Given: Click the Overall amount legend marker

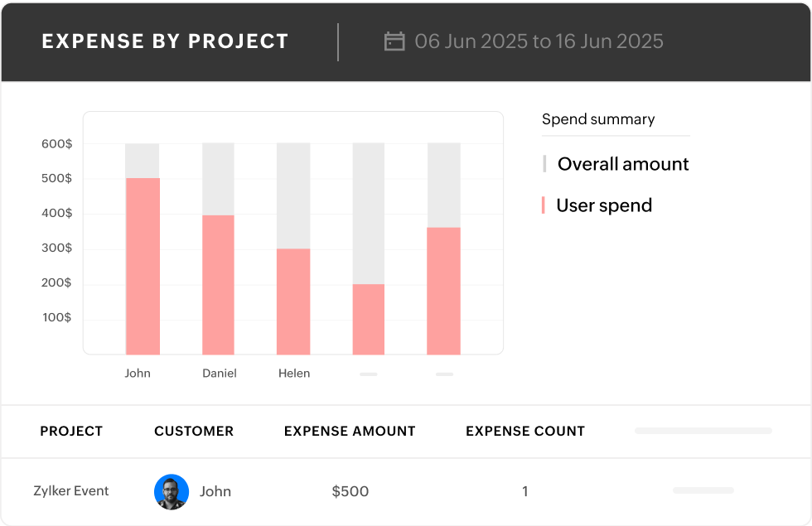Looking at the screenshot, I should tap(544, 163).
